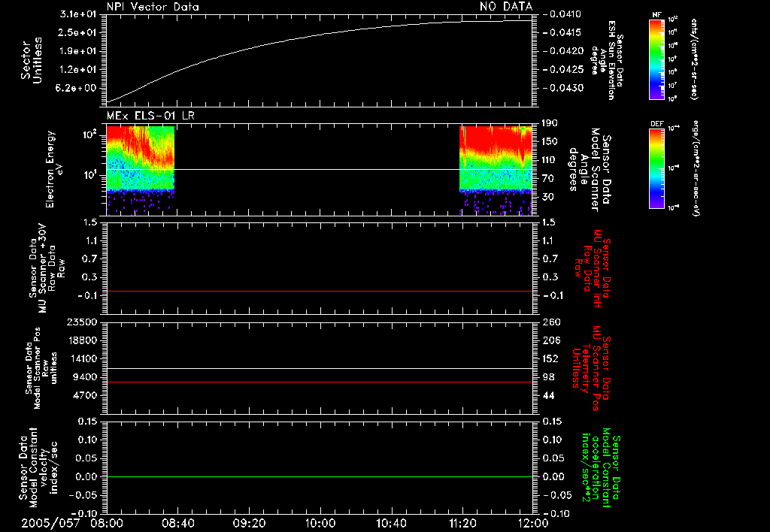Click the 2005/057 date label

[x=50, y=524]
